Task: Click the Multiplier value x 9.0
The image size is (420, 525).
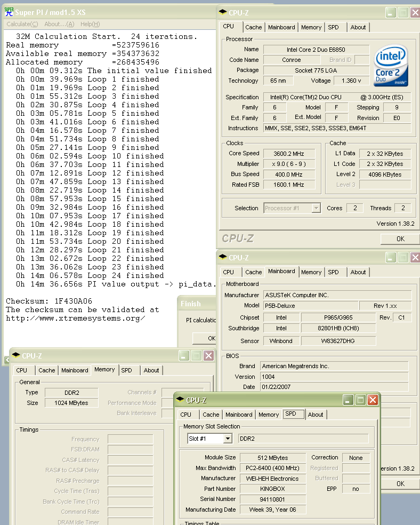Action: [x=289, y=164]
